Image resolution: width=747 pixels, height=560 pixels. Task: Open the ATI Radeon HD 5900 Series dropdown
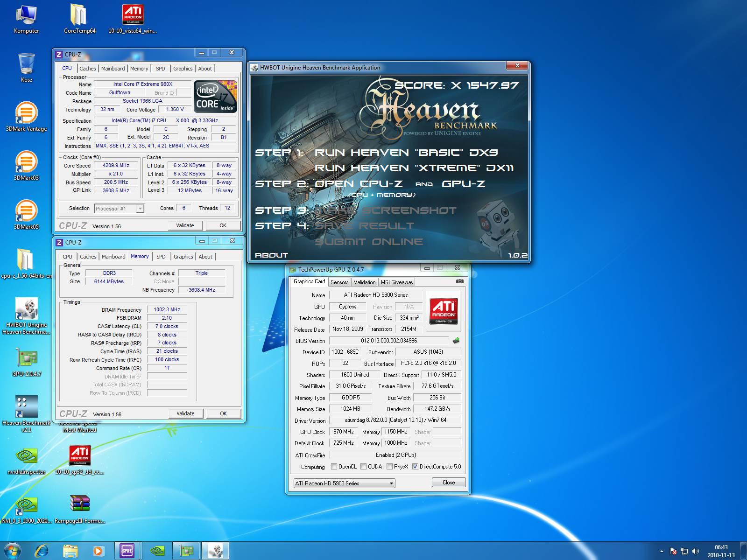pyautogui.click(x=344, y=483)
